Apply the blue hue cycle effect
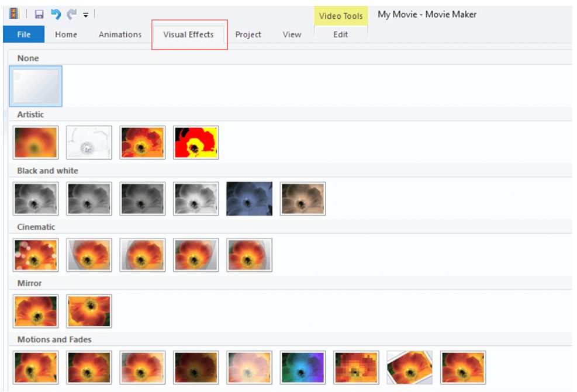This screenshot has height=392, width=577. coord(302,367)
